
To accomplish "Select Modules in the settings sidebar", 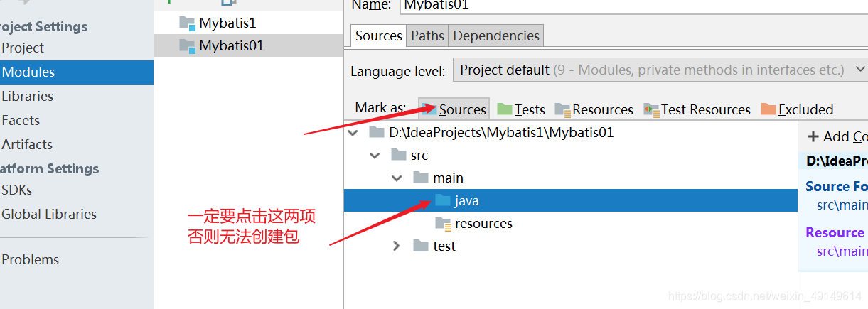I will tap(77, 72).
